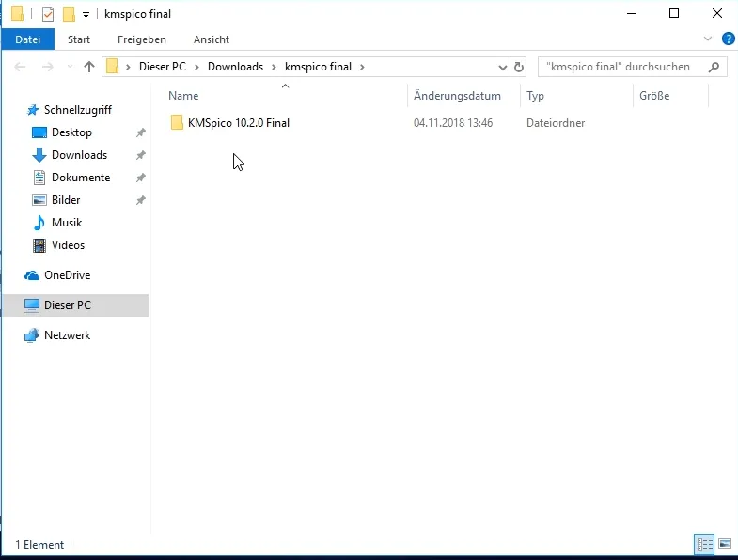This screenshot has height=560, width=738.
Task: Open Desktop in the navigation pane
Action: click(71, 132)
